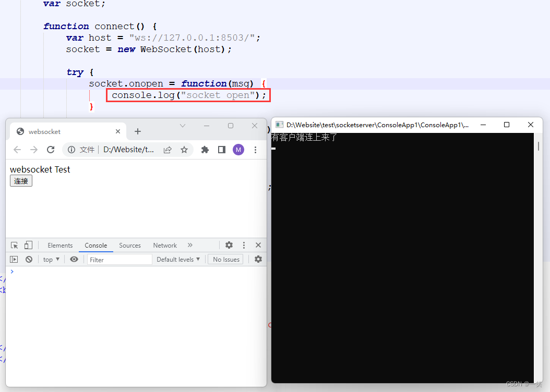Open the Network tab in DevTools
550x392 pixels.
pos(164,245)
